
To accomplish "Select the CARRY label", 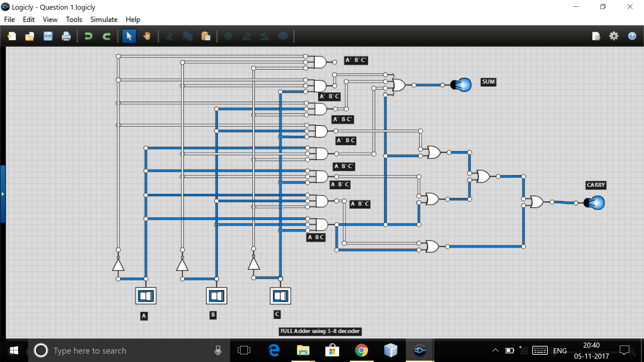I will click(596, 185).
